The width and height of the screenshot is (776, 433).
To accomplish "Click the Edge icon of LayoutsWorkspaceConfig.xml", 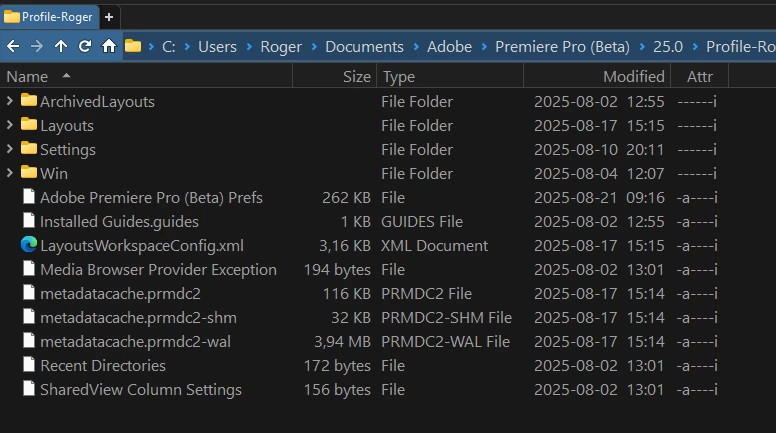I will (x=29, y=244).
